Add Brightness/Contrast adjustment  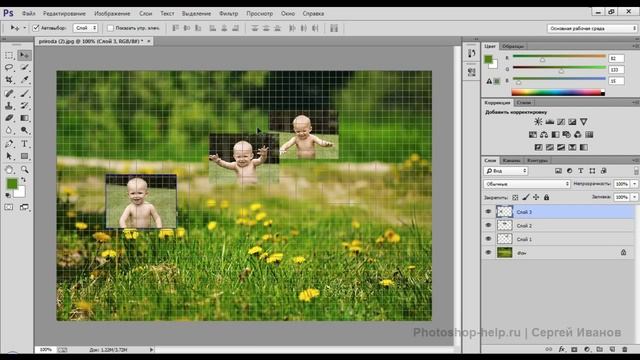(538, 122)
